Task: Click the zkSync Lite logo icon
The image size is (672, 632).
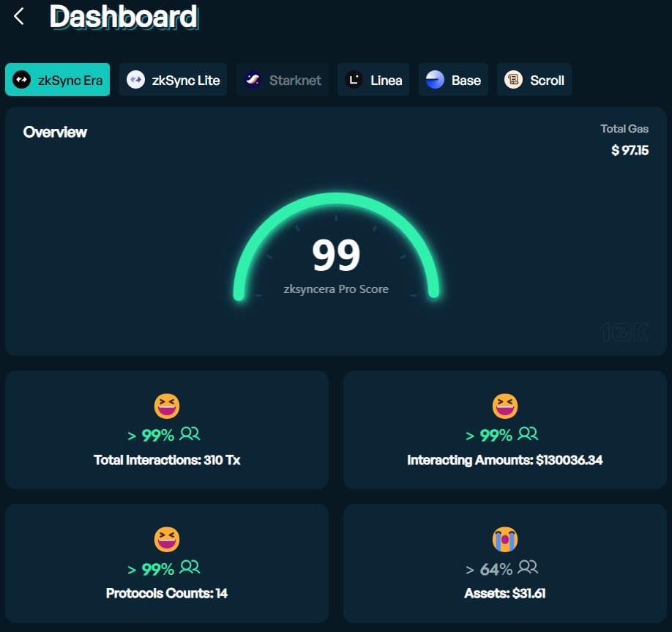Action: 136,80
